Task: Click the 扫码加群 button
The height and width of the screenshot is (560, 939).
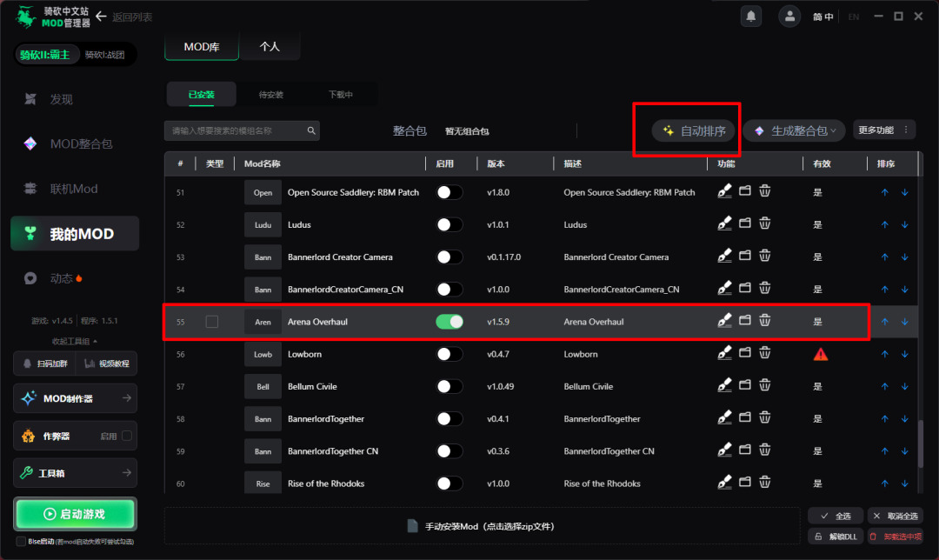Action: tap(45, 363)
